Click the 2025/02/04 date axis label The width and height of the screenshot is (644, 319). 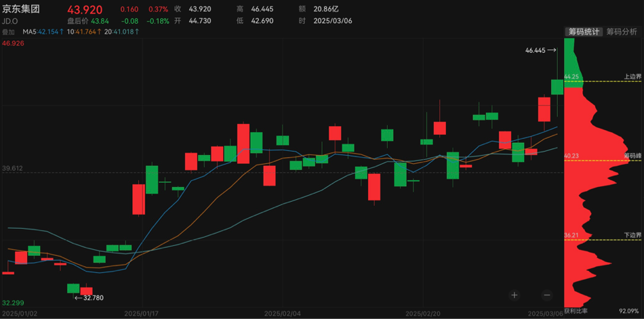coord(282,314)
